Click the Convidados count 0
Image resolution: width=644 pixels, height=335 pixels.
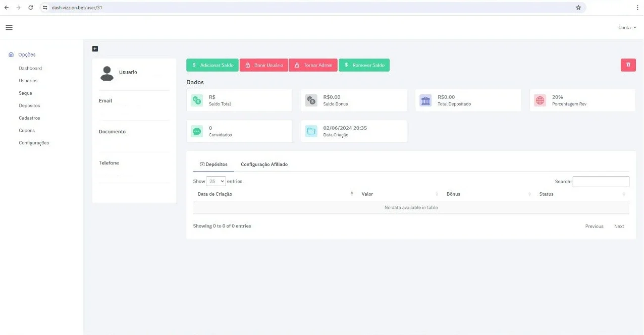[x=210, y=128]
